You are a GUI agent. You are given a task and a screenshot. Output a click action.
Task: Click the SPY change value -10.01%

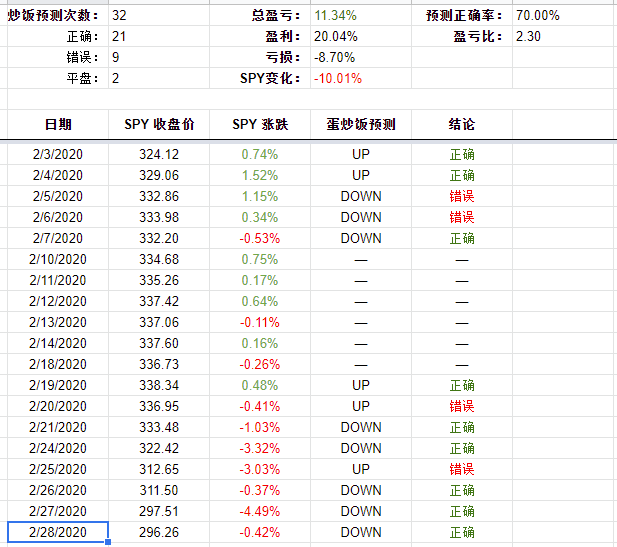pos(361,78)
